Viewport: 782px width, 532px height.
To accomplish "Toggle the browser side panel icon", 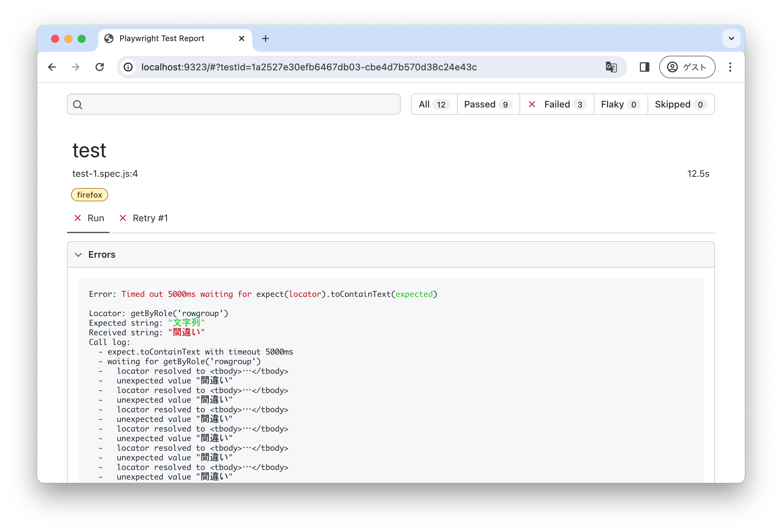I will pos(644,67).
